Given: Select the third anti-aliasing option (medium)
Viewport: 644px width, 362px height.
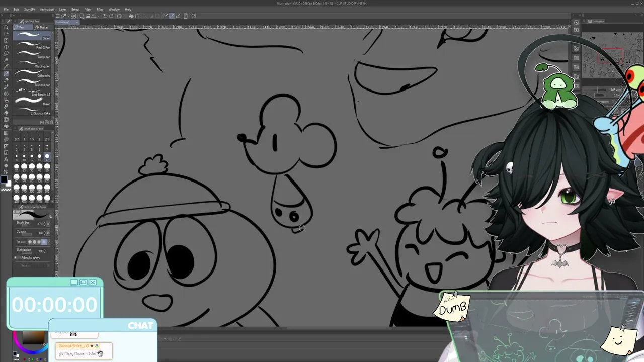Looking at the screenshot, I should (39, 242).
